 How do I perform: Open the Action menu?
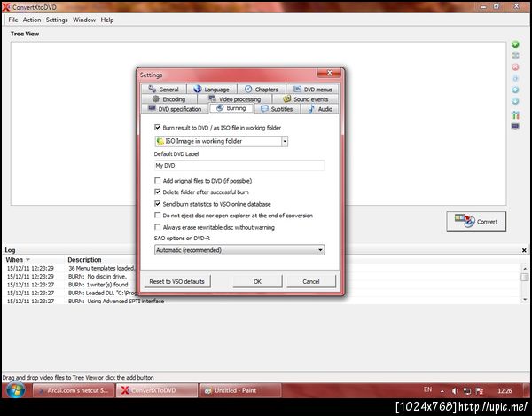coord(32,20)
